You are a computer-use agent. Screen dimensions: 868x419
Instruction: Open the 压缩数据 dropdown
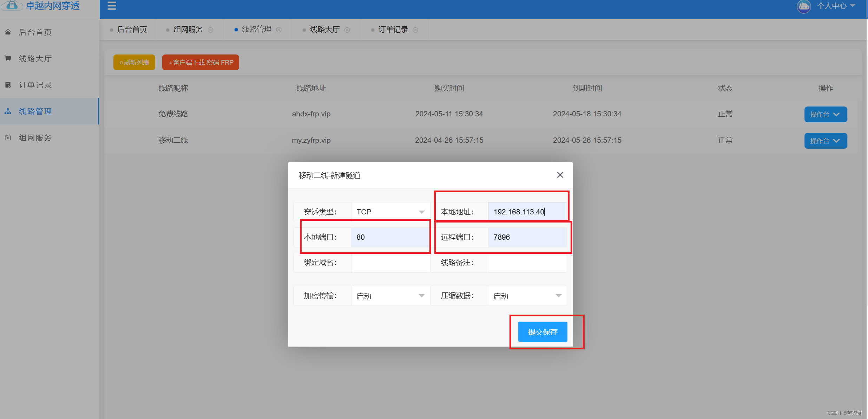click(527, 296)
